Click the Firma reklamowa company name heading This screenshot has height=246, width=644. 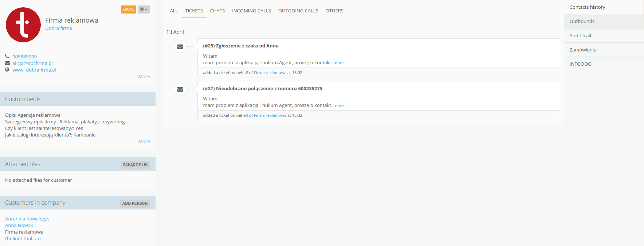click(x=72, y=20)
